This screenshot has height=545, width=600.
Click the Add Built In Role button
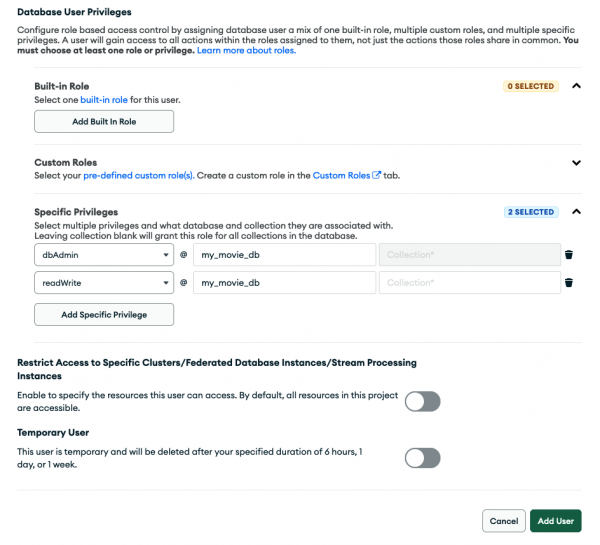coord(104,122)
